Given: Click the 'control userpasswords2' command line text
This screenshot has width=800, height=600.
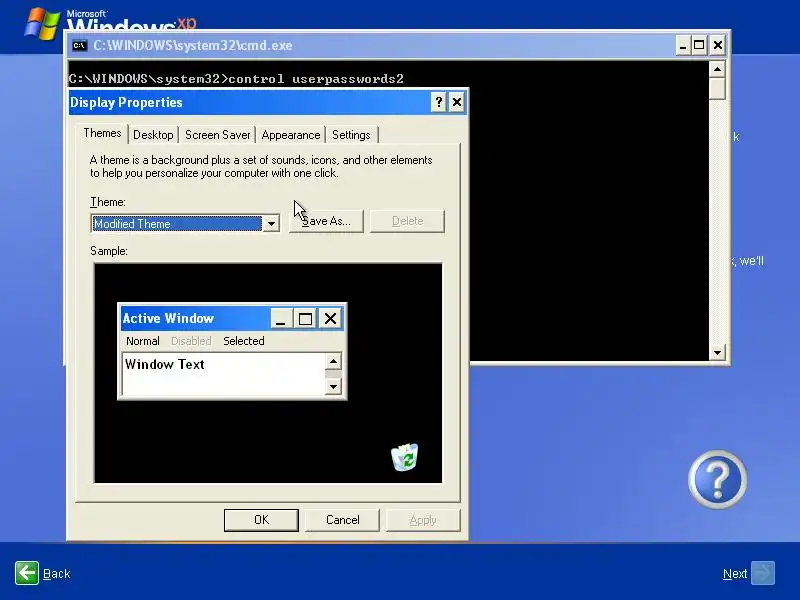Looking at the screenshot, I should click(316, 79).
